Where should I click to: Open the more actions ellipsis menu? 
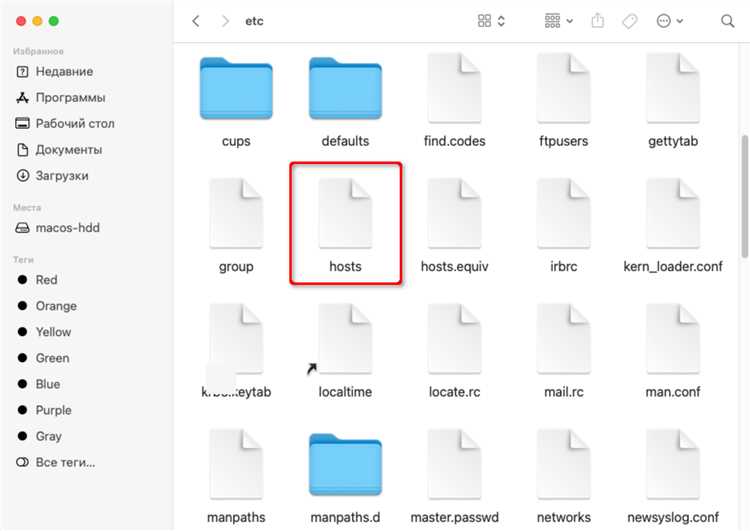(x=670, y=21)
